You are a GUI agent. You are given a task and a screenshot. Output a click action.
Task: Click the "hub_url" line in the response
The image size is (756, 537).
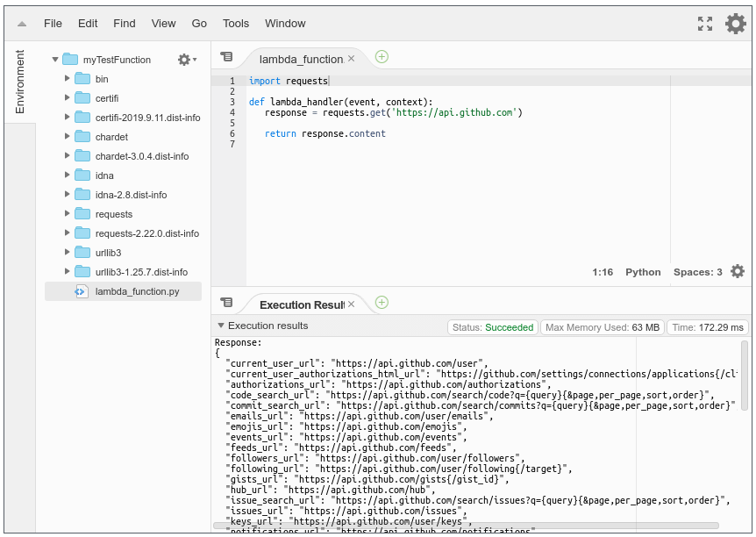pos(331,490)
